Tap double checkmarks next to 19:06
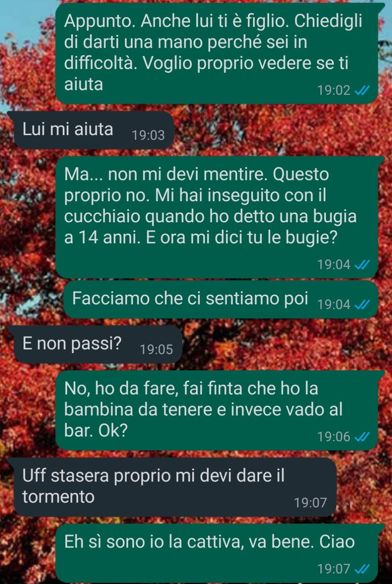 [x=362, y=437]
